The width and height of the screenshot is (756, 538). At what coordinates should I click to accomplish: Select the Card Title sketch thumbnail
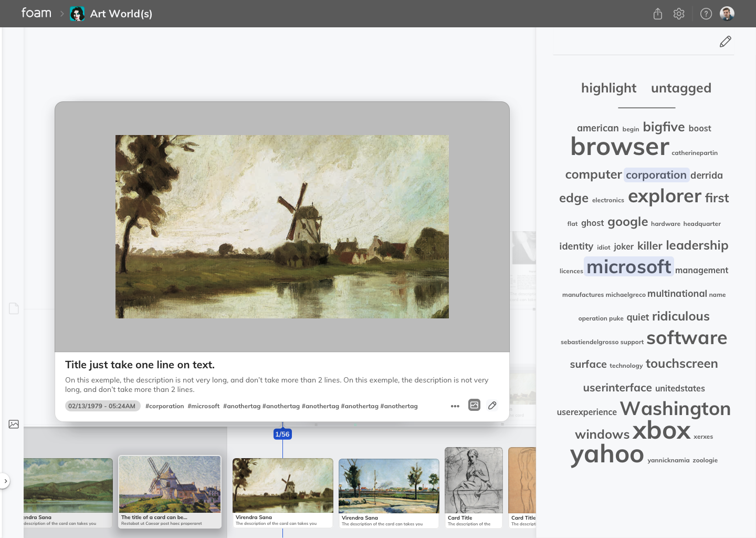(474, 488)
